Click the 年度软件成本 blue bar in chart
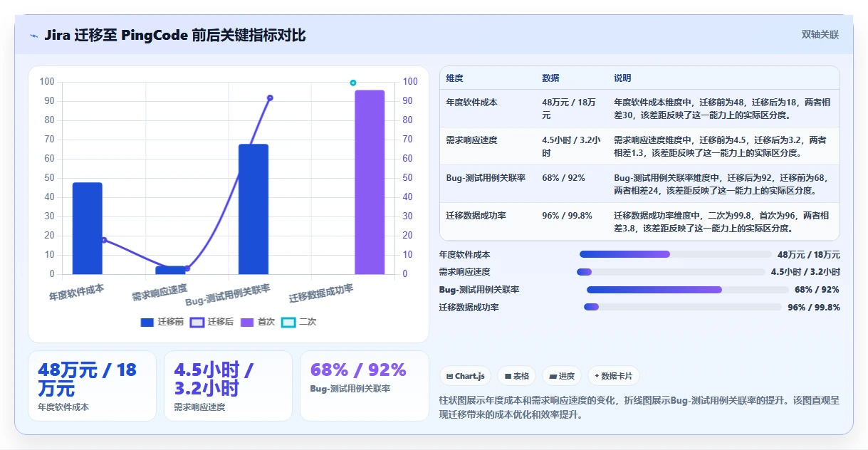The height and width of the screenshot is (450, 868). 88,229
